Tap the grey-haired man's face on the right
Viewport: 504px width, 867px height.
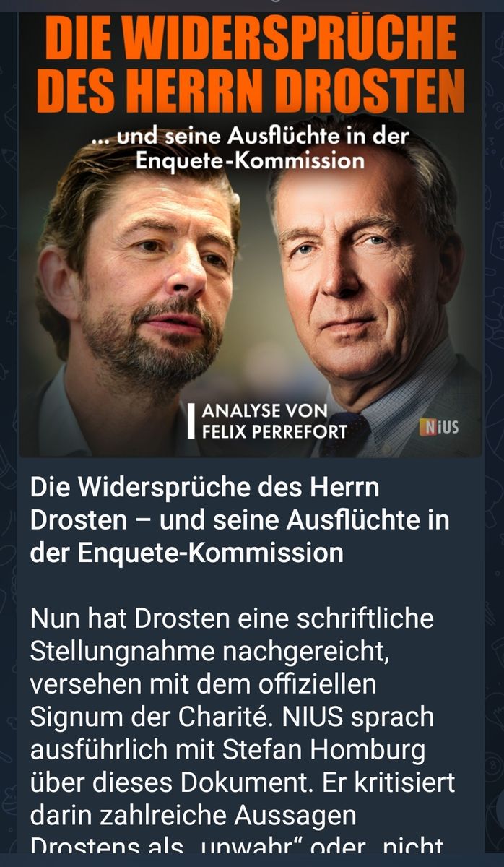pos(354,282)
